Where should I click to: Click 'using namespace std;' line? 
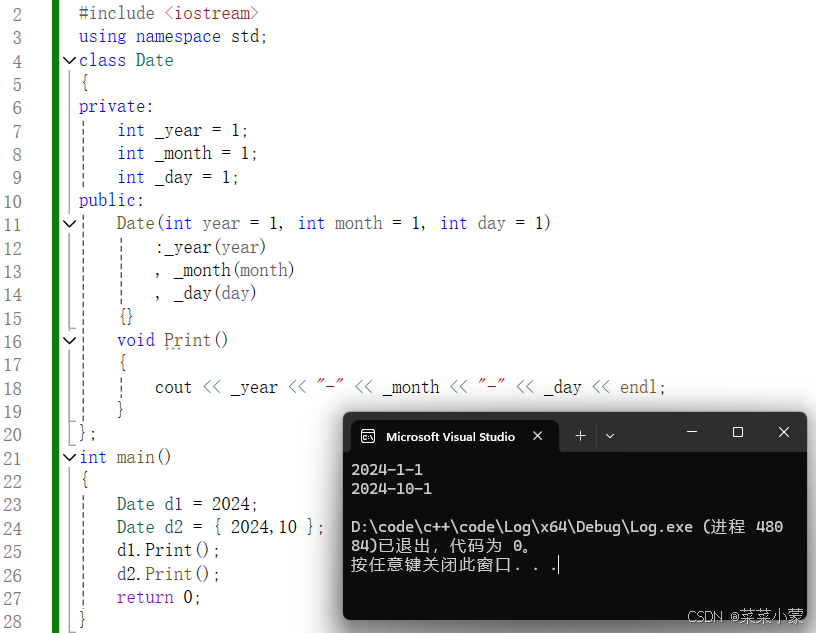tap(173, 36)
